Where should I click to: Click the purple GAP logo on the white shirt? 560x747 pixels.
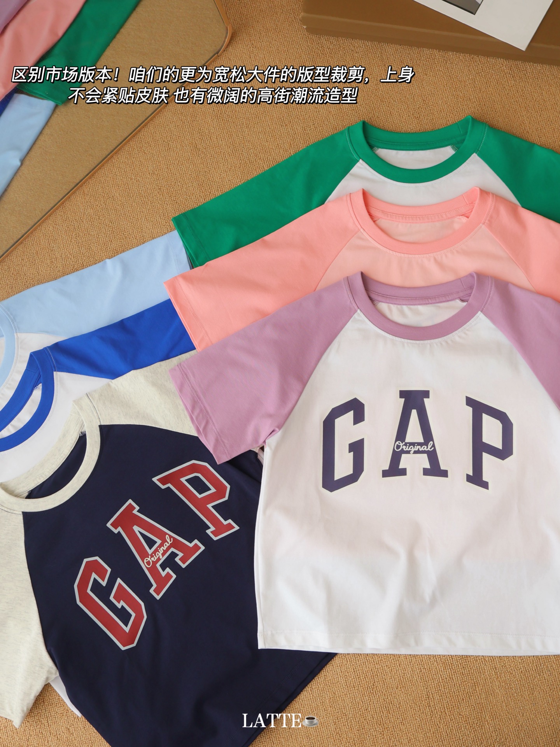(418, 440)
